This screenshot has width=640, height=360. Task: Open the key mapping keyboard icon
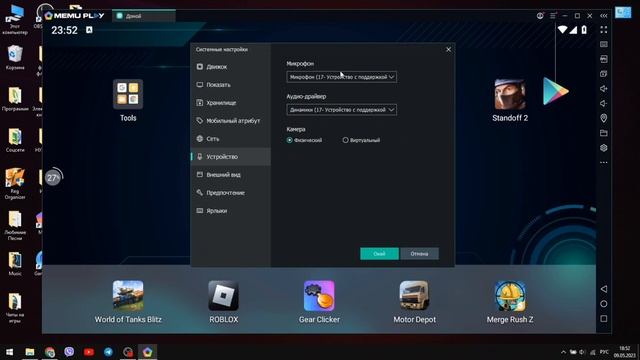click(x=604, y=44)
